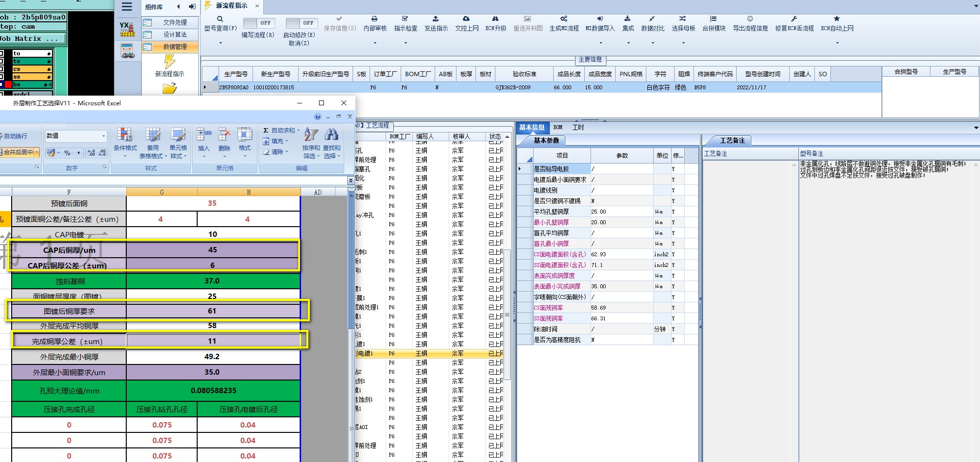Click the calculator link icon in sidebar
The width and height of the screenshot is (980, 462).
click(127, 50)
